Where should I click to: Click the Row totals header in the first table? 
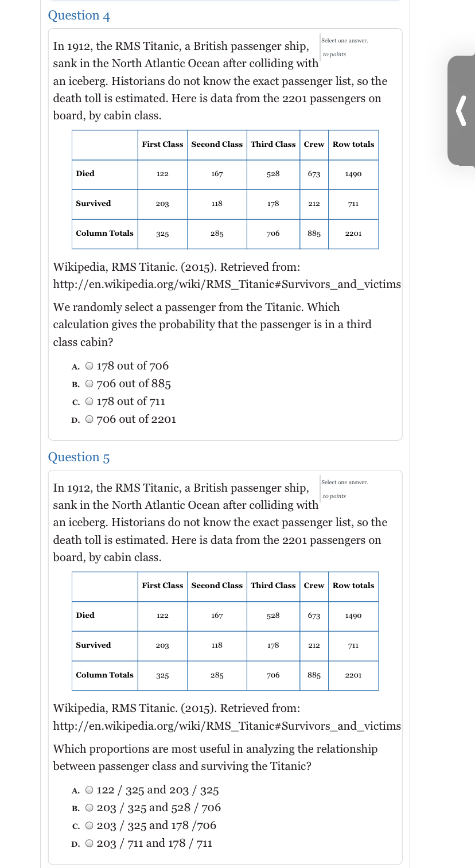(x=353, y=145)
